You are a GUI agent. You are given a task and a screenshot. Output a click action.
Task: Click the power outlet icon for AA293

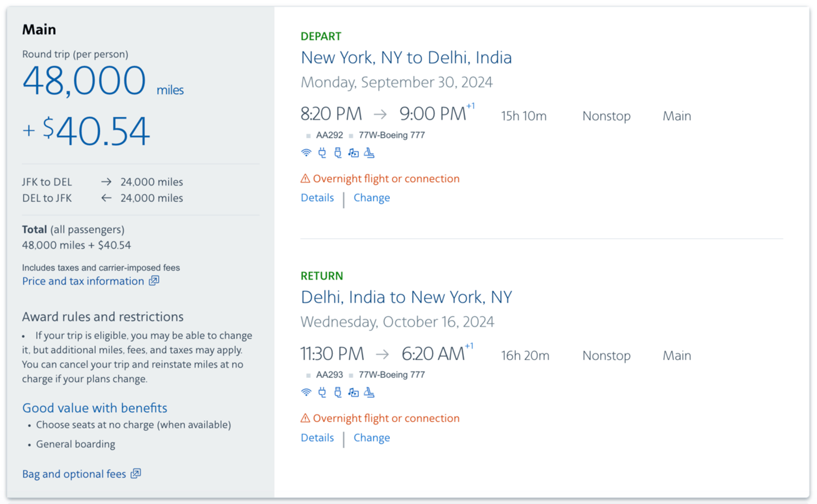point(322,392)
